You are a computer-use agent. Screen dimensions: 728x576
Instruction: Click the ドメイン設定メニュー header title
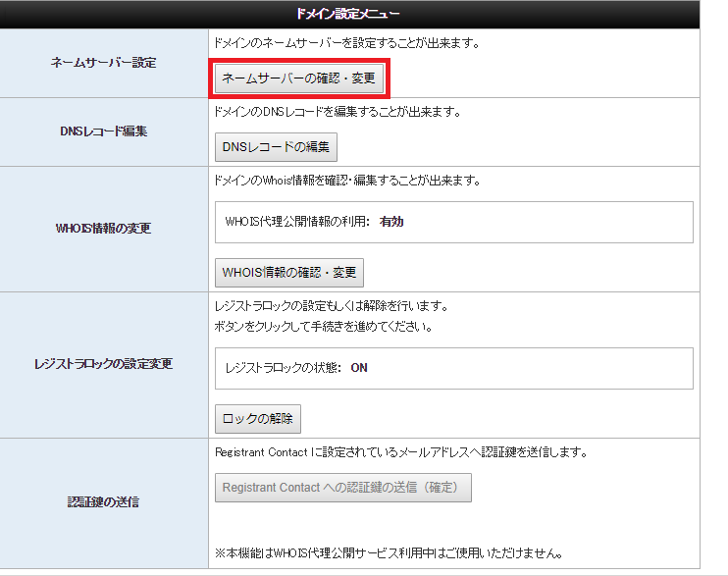point(348,14)
